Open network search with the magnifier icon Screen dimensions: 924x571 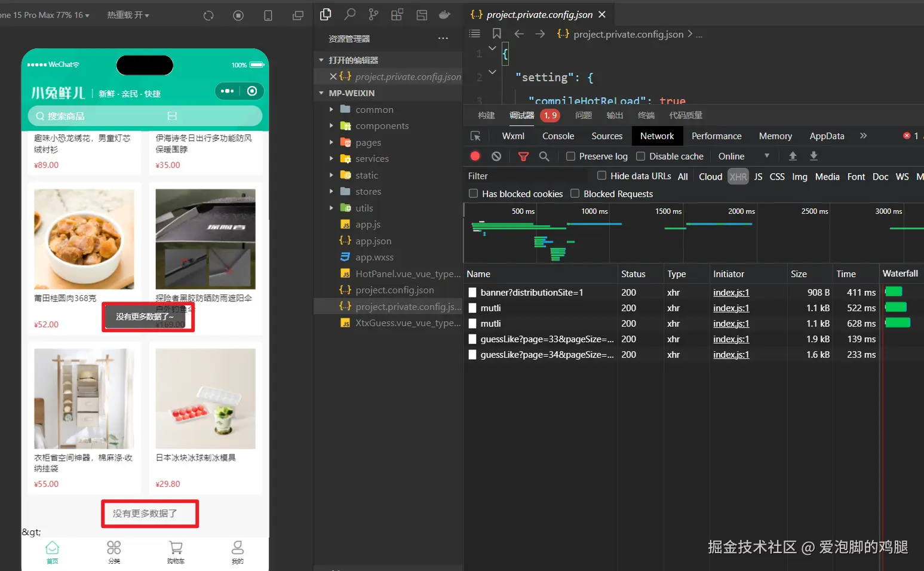(x=544, y=156)
